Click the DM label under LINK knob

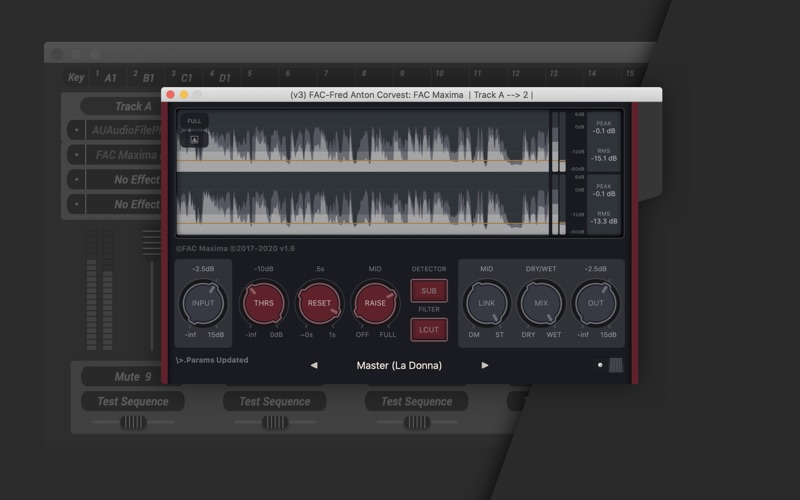474,335
